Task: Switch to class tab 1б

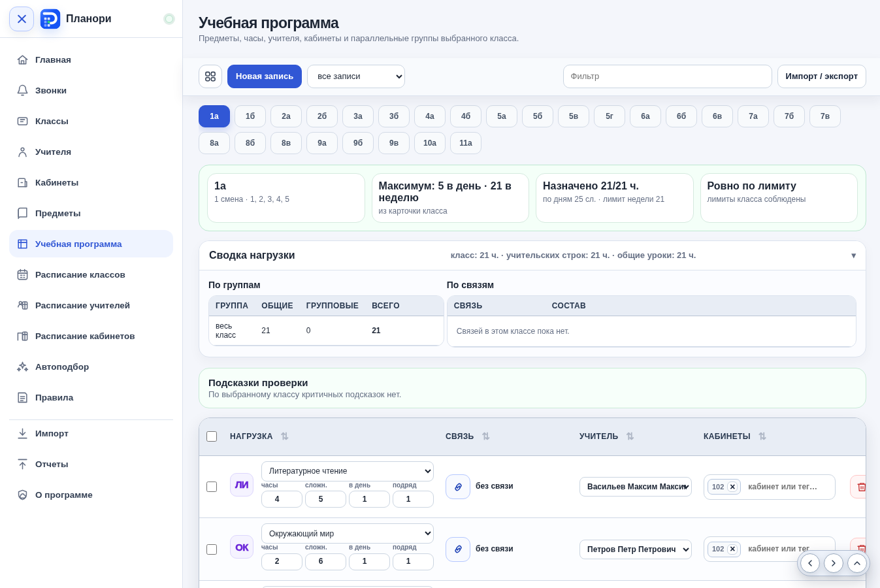Action: (250, 116)
